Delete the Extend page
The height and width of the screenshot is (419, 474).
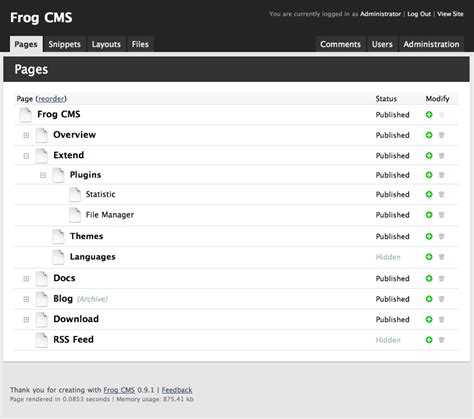tap(442, 155)
